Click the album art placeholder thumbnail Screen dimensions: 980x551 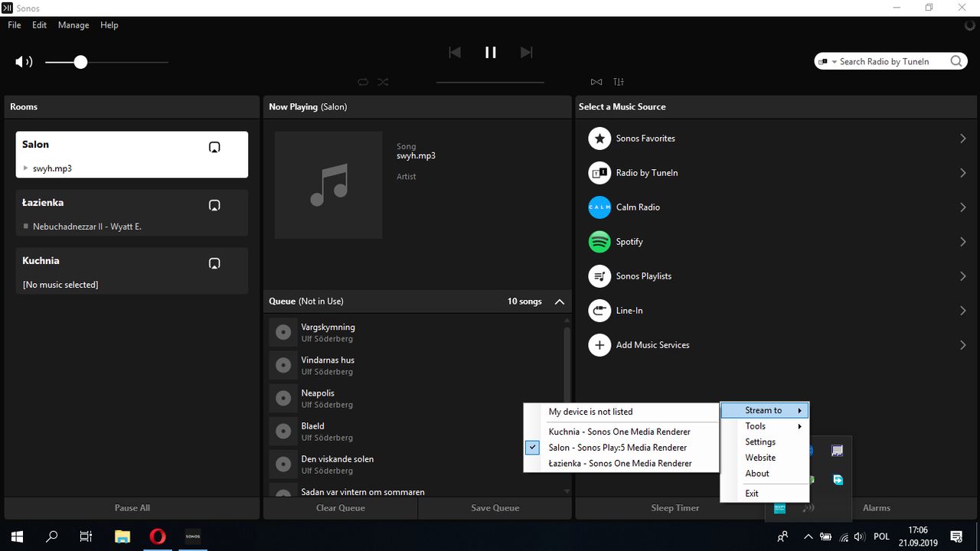[328, 185]
